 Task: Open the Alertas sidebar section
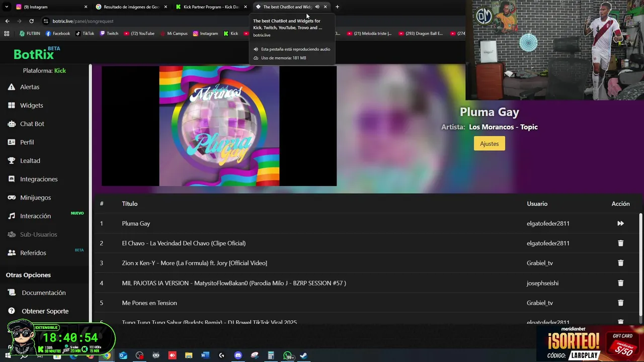(x=30, y=87)
